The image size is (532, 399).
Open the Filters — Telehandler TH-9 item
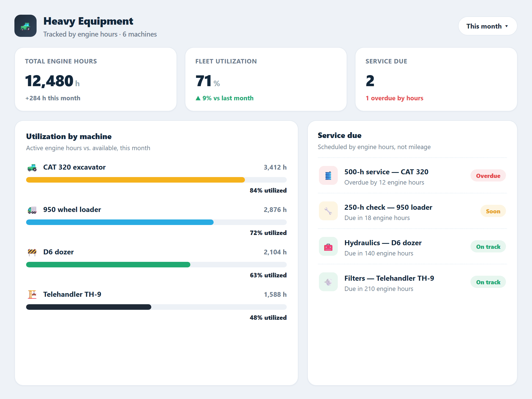(x=412, y=282)
